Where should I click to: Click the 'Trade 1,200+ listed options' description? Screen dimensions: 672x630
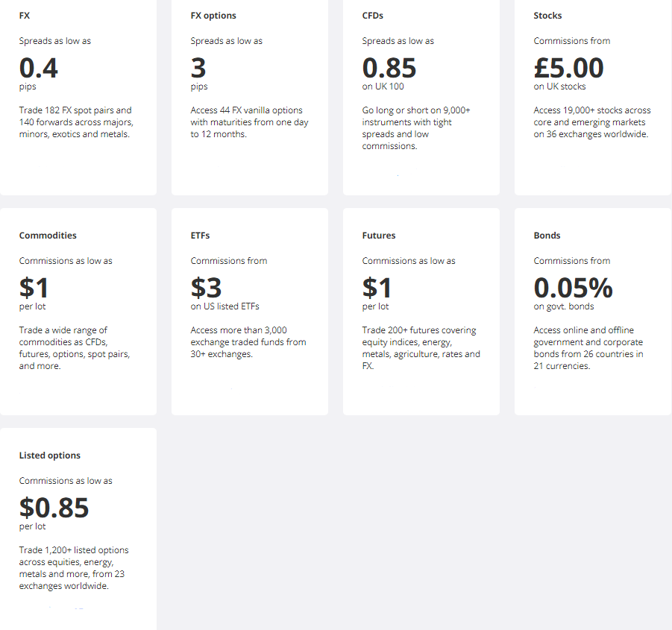click(x=74, y=568)
